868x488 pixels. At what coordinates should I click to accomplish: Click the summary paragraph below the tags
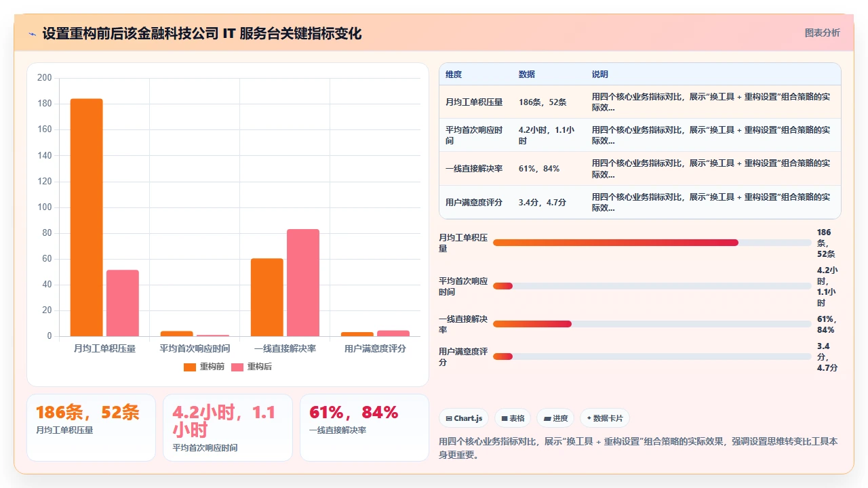(639, 448)
